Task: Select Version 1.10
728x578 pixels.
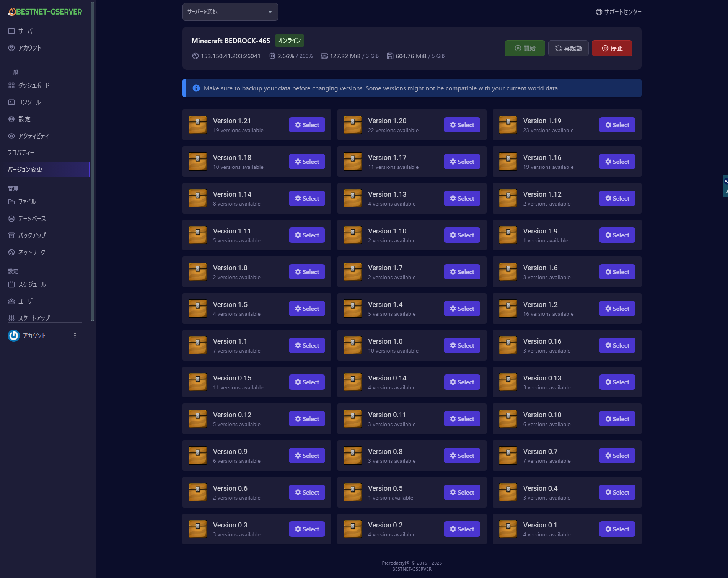Action: coord(462,235)
